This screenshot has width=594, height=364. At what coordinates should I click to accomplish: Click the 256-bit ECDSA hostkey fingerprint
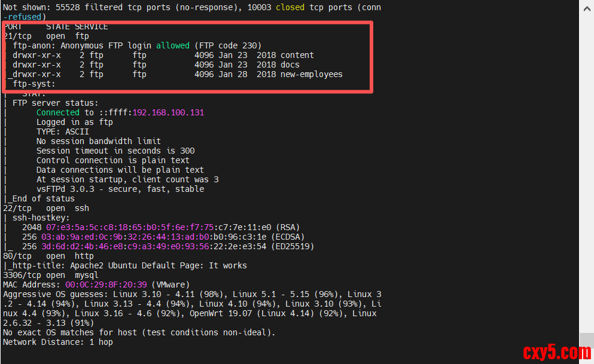[x=154, y=237]
